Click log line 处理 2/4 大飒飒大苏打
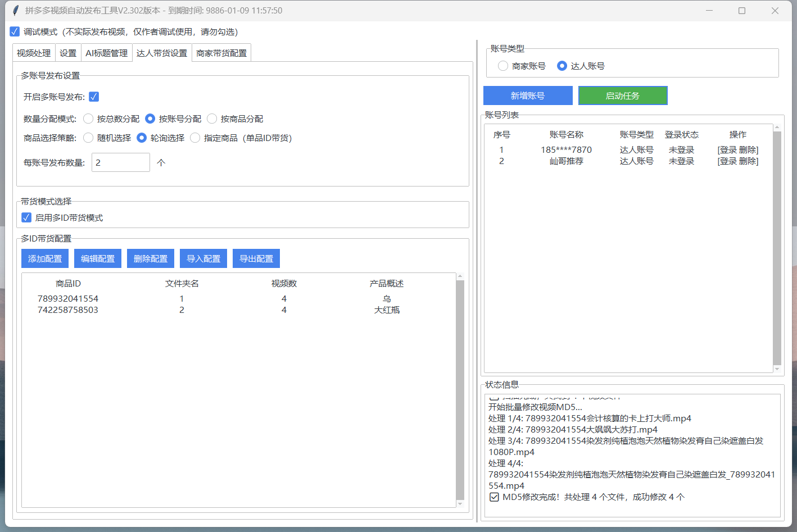This screenshot has width=797, height=532. click(573, 429)
